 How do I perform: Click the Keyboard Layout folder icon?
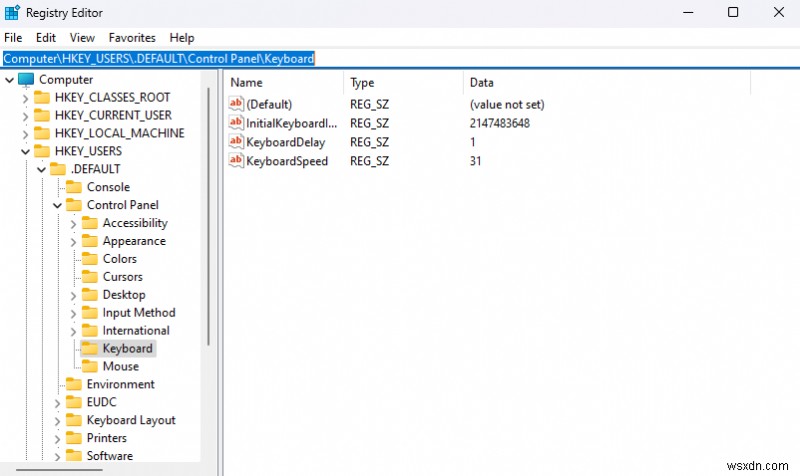point(74,420)
